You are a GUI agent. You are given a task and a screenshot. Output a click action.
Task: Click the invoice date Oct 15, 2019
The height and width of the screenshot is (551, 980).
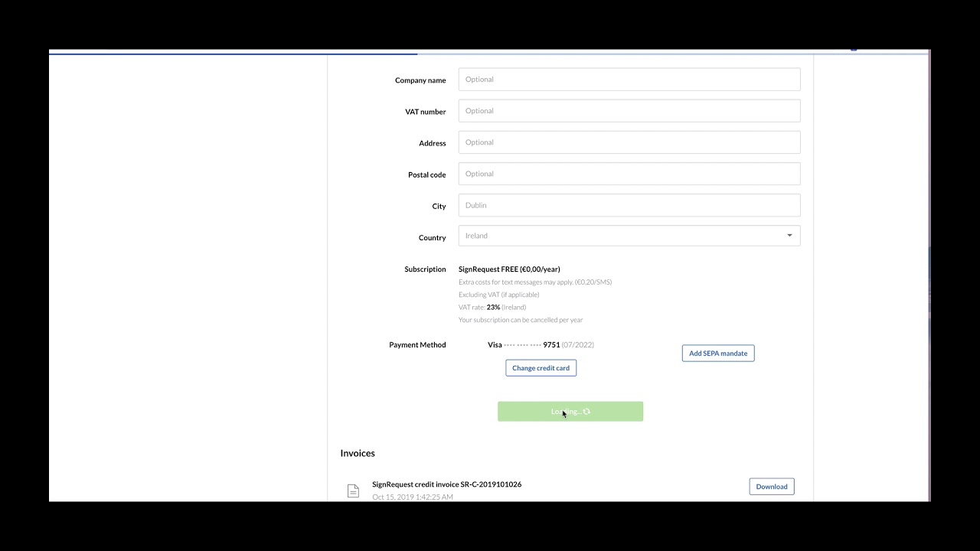tap(413, 497)
